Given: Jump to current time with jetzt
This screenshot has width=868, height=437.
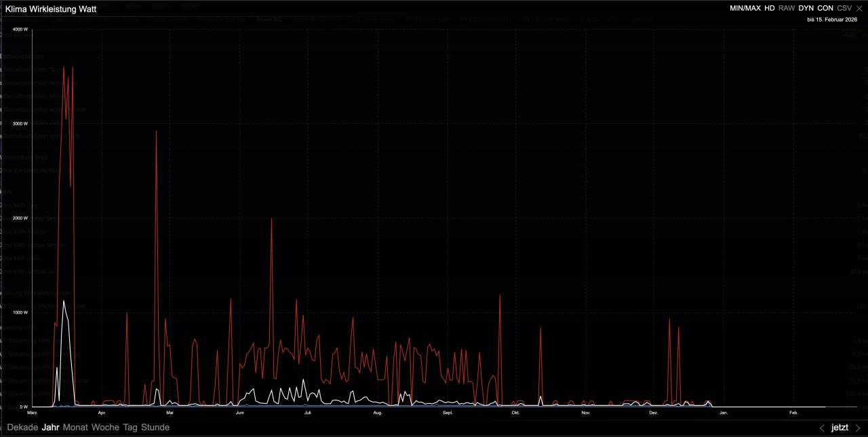Looking at the screenshot, I should (x=840, y=428).
